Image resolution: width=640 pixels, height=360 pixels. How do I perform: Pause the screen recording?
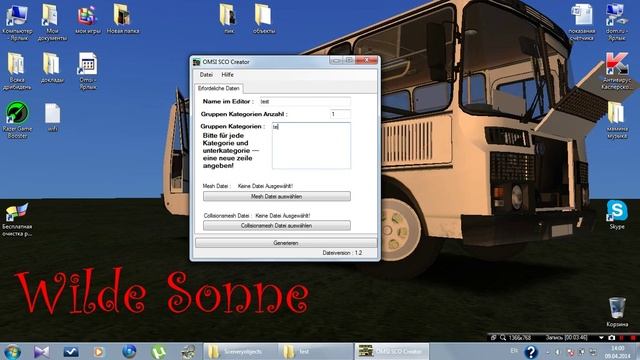tap(622, 338)
